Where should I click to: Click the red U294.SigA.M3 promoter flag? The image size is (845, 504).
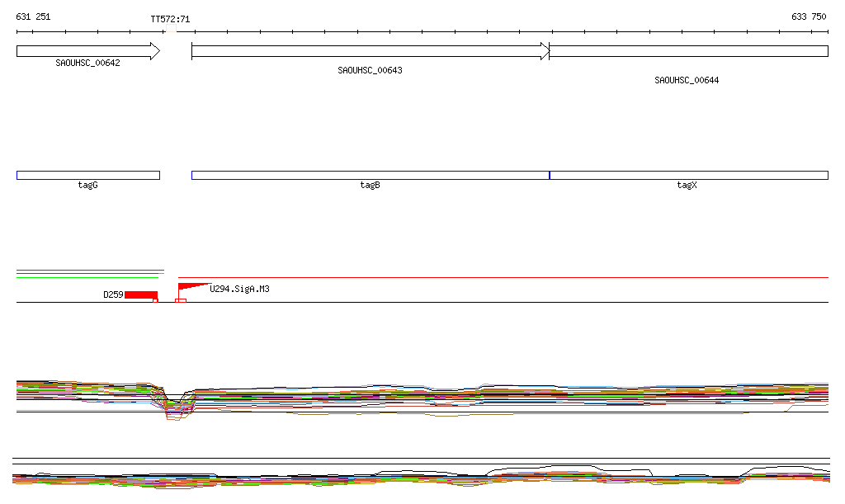pos(191,287)
